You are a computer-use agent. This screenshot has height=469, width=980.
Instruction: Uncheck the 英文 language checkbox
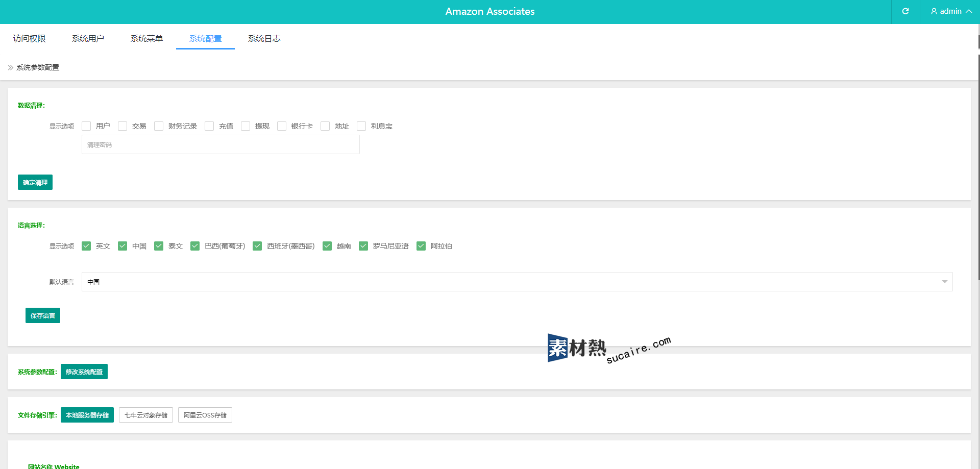click(x=86, y=246)
